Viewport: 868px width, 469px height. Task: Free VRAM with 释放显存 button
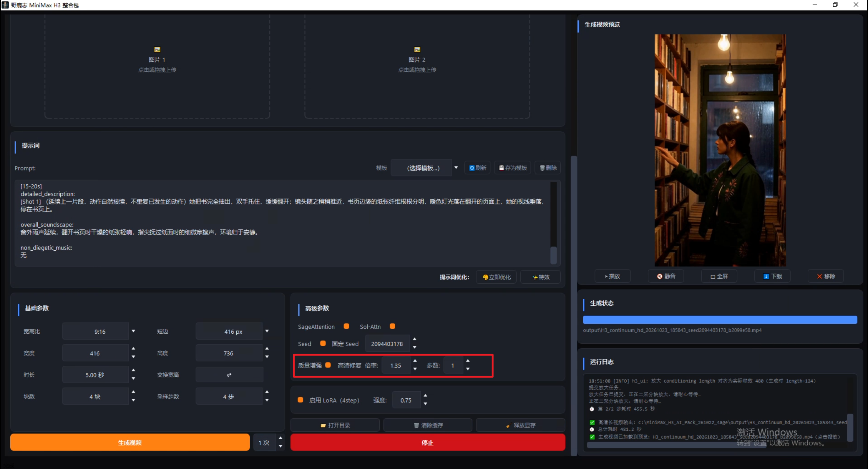click(520, 425)
